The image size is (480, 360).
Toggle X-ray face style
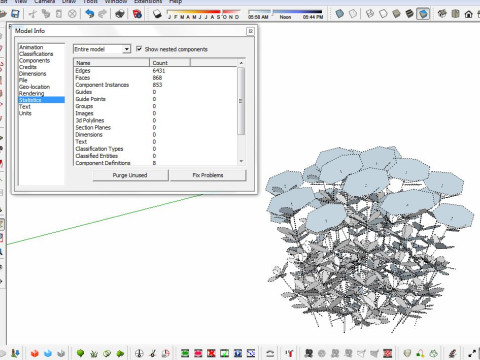[340, 14]
